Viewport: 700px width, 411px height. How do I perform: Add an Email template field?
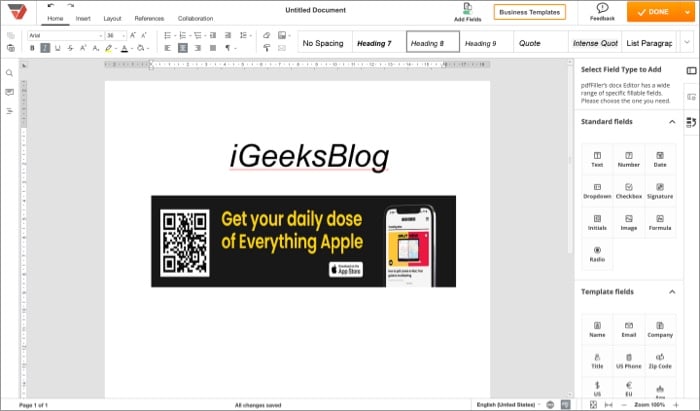tap(629, 329)
